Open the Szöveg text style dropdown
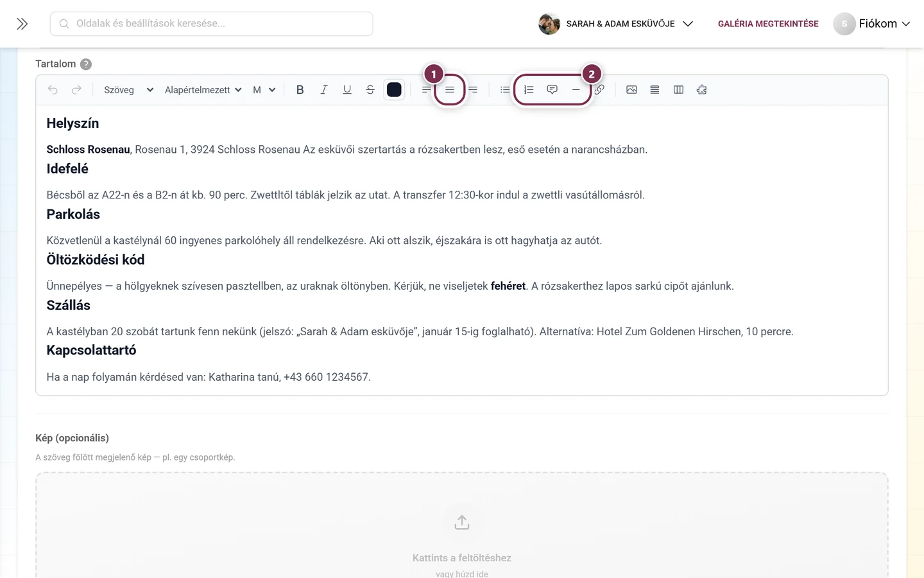The image size is (924, 578). click(128, 90)
